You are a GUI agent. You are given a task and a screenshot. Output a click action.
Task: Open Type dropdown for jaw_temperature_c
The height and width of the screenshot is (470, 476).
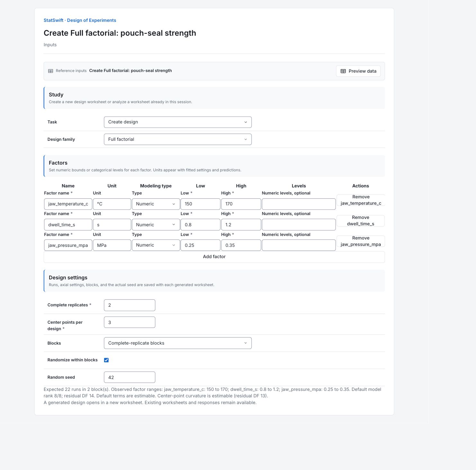pyautogui.click(x=156, y=204)
